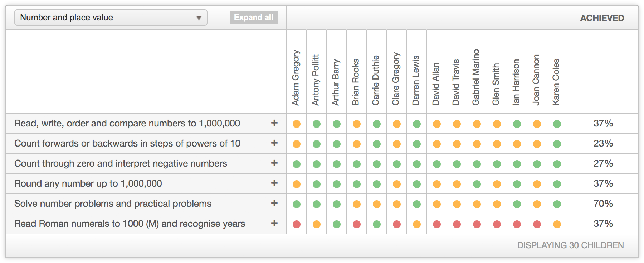Click Joan Cannon's red Roman numerals dot
The image size is (644, 263).
pos(537,224)
